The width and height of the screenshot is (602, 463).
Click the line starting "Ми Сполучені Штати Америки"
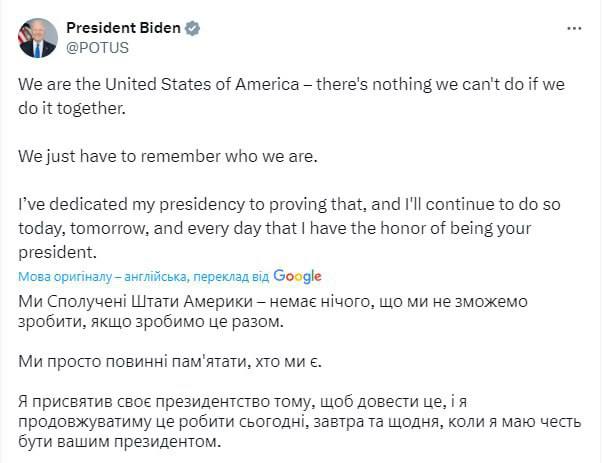(150, 302)
